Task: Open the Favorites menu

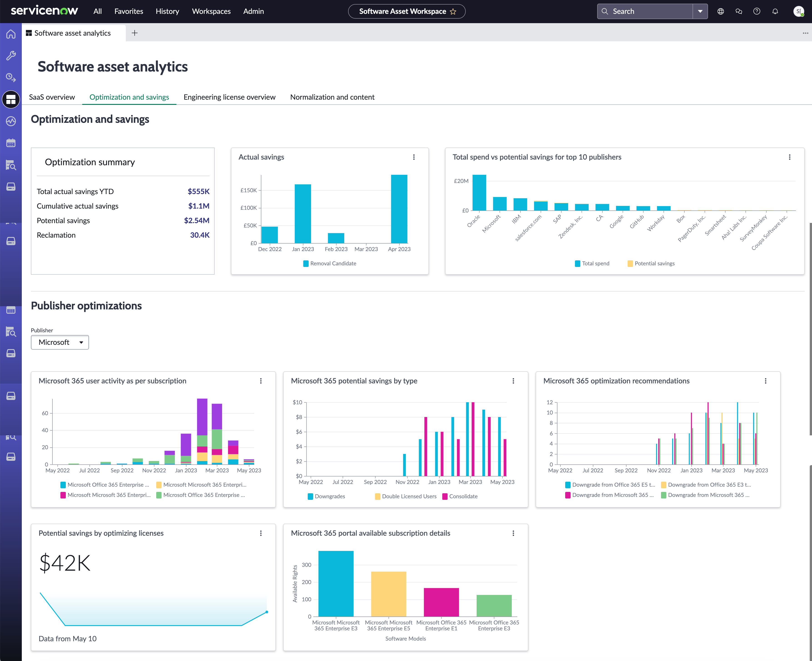Action: point(129,11)
